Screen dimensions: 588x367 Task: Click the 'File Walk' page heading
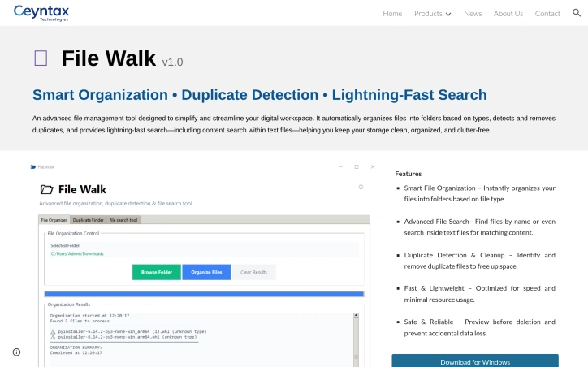pyautogui.click(x=108, y=58)
